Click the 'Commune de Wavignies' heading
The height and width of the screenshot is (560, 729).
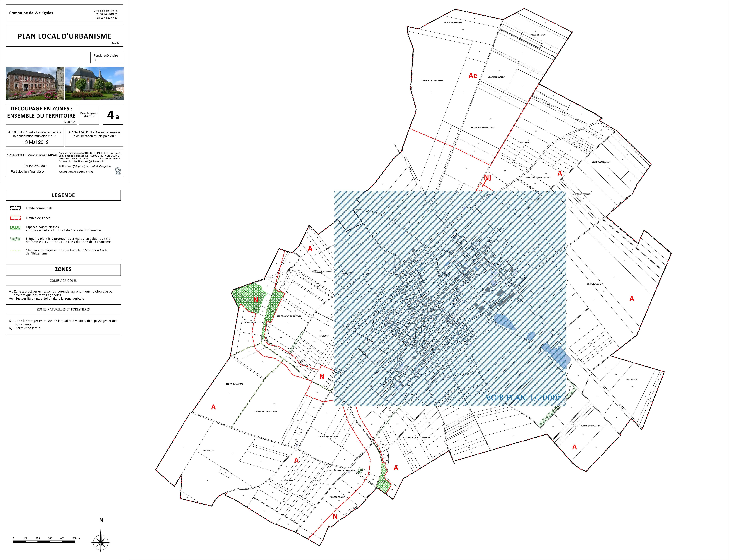pyautogui.click(x=31, y=13)
